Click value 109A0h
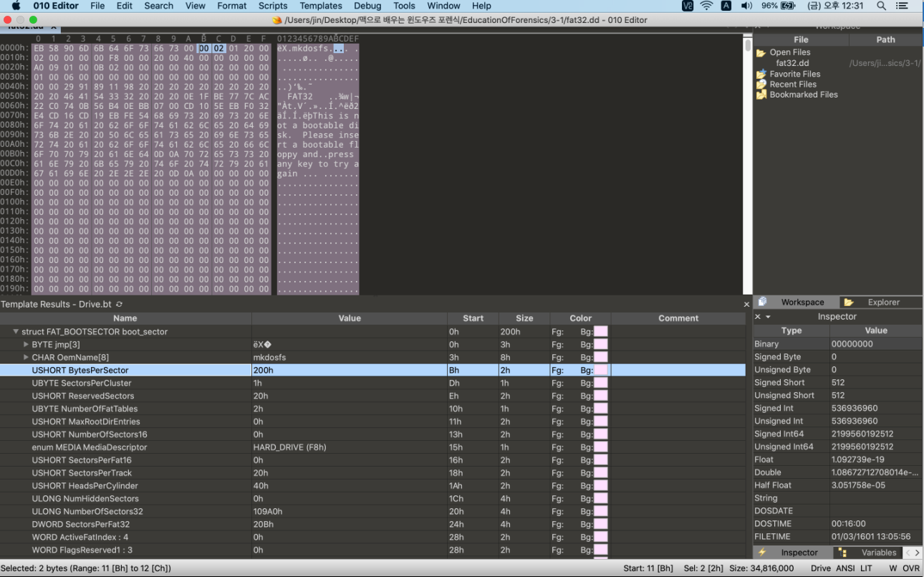This screenshot has width=924, height=577. pos(268,512)
